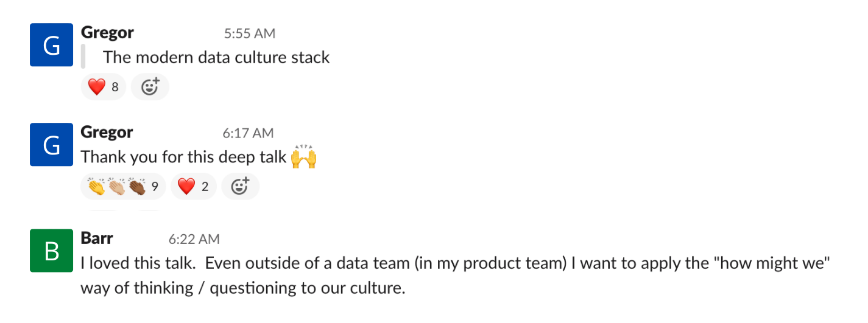
Task: Open Gregor's profile name at 5:55 AM
Action: [107, 32]
